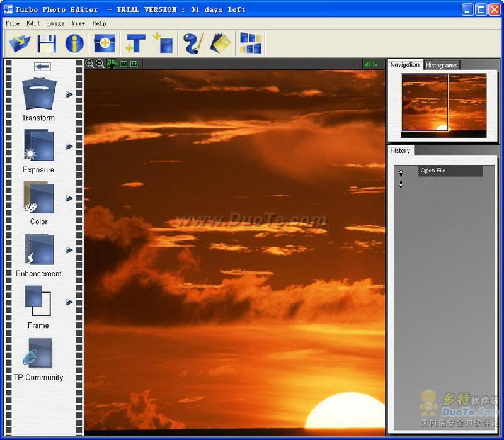The image size is (504, 440).
Task: Select the History tab
Action: point(400,150)
